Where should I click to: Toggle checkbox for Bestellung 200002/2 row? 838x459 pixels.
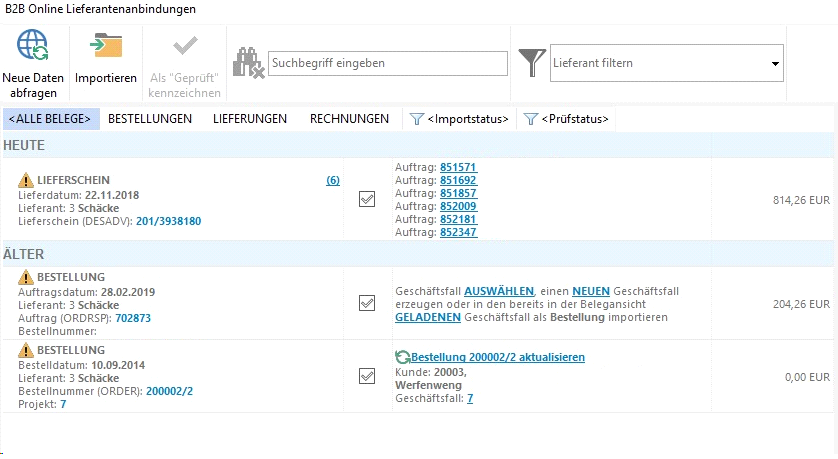click(x=367, y=376)
